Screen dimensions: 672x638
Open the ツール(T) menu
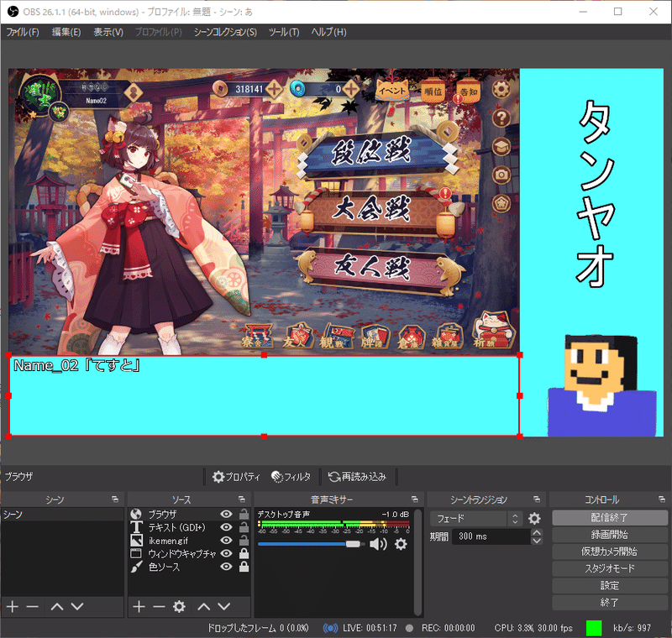click(x=284, y=32)
